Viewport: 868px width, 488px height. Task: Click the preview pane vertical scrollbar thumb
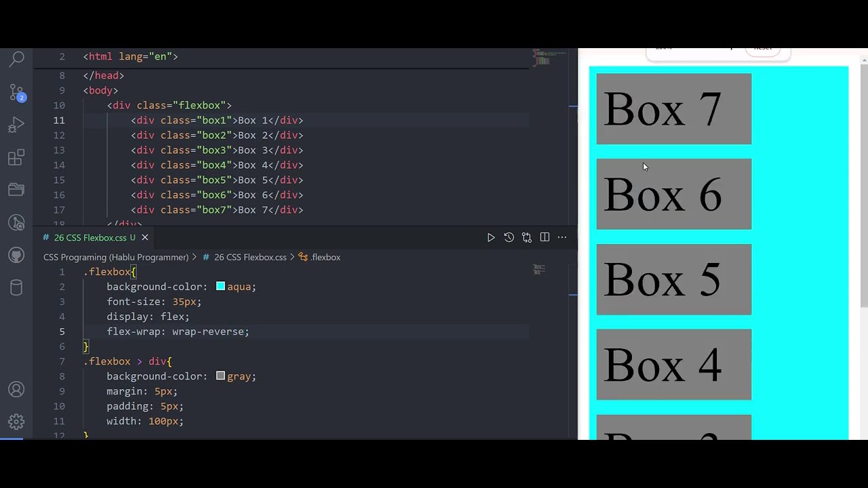coord(863,186)
